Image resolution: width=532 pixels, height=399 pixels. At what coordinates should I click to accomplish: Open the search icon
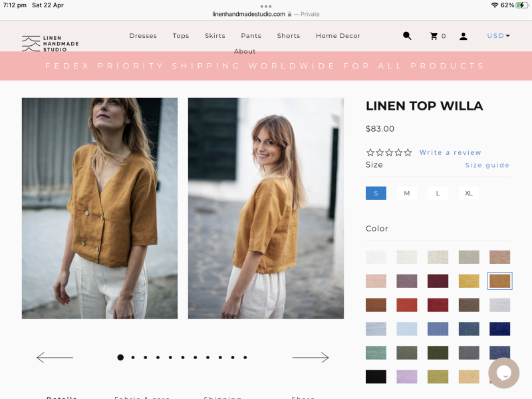[x=406, y=36]
